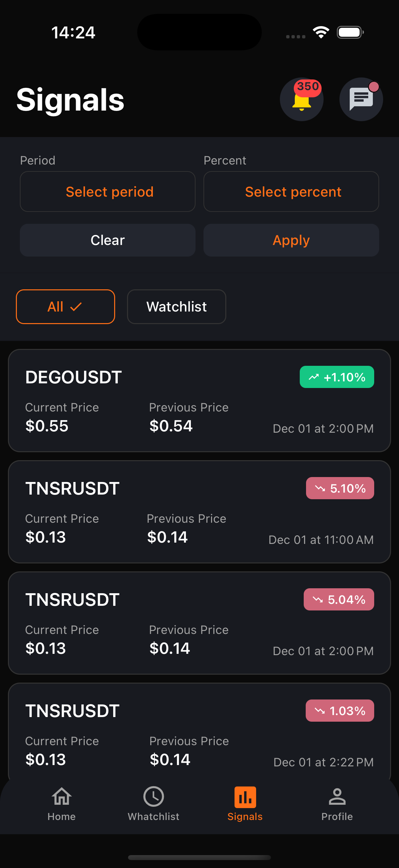
Task: Open the Select percent dropdown
Action: 291,192
